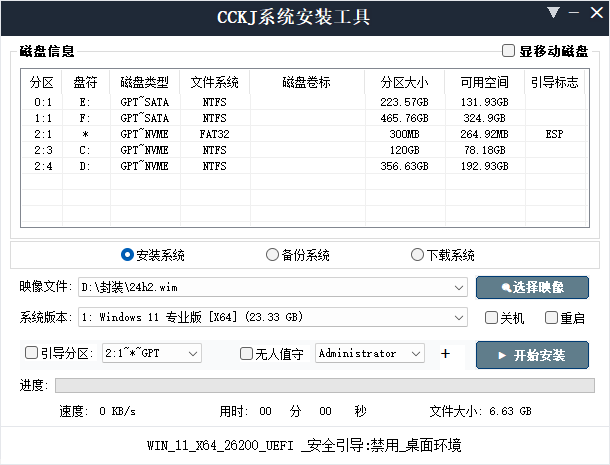This screenshot has width=610, height=465.
Task: Click the 分区大小 column header
Action: point(404,82)
